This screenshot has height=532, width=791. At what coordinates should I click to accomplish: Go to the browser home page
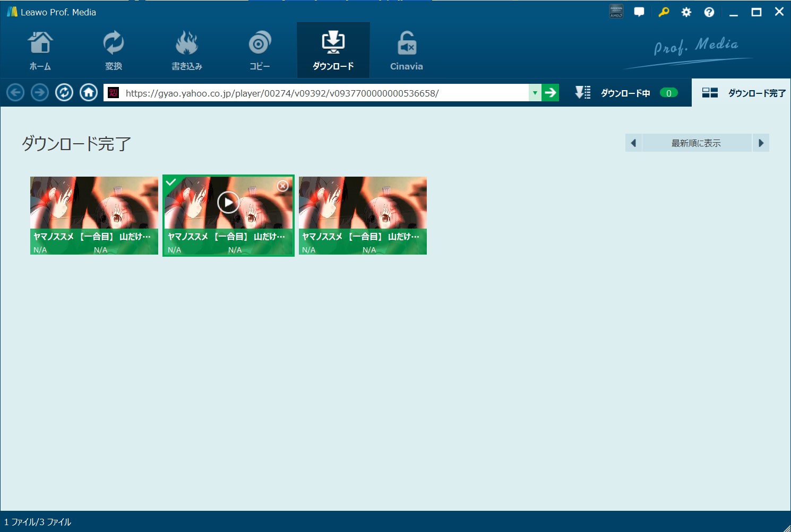point(89,93)
